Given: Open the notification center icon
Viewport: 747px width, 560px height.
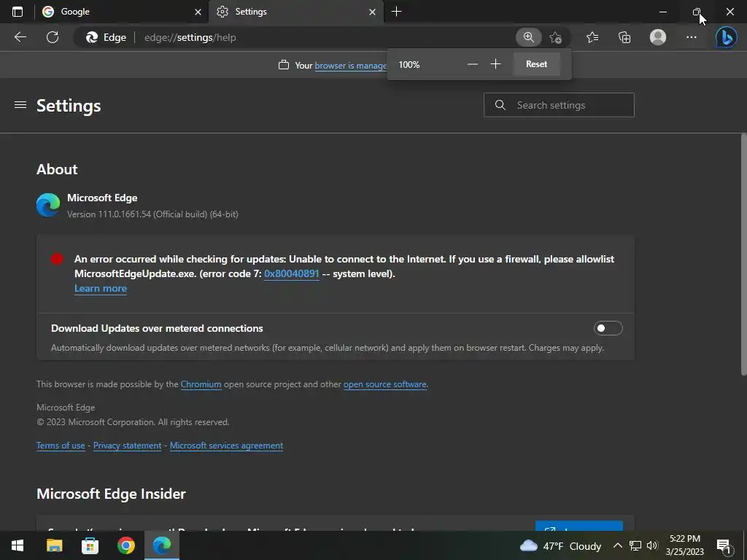Looking at the screenshot, I should (x=724, y=546).
